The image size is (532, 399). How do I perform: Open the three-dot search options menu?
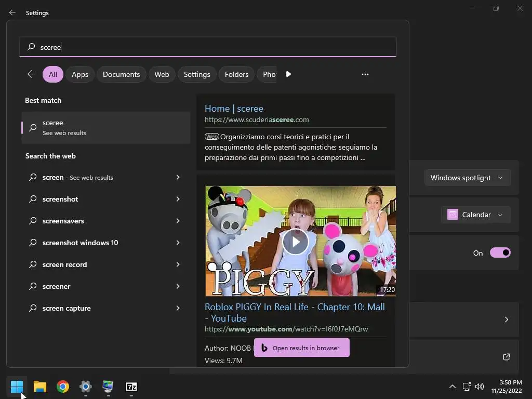click(365, 74)
